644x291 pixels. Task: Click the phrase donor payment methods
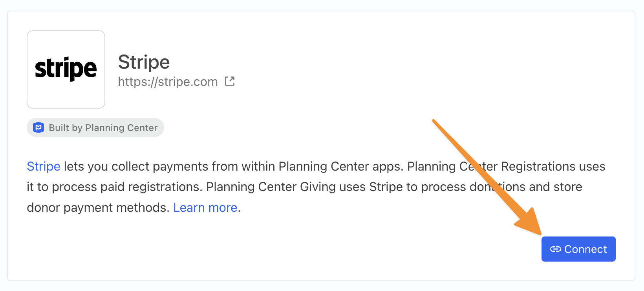pyautogui.click(x=98, y=207)
